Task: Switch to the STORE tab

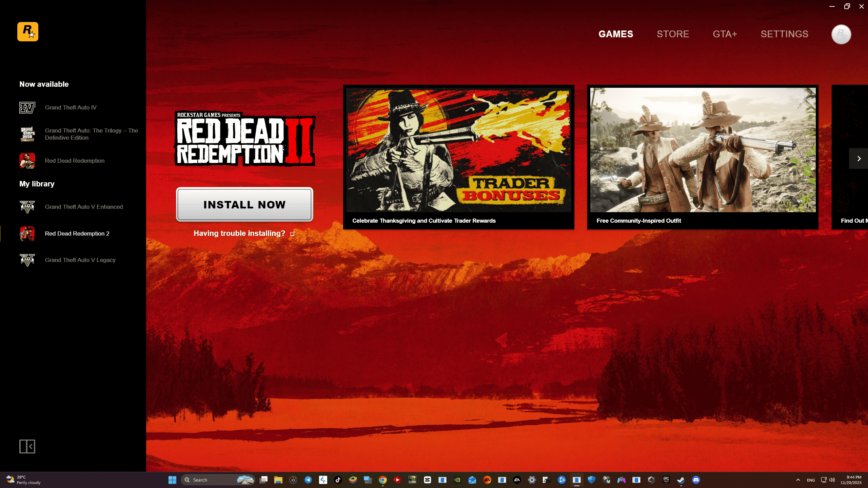Action: 673,34
